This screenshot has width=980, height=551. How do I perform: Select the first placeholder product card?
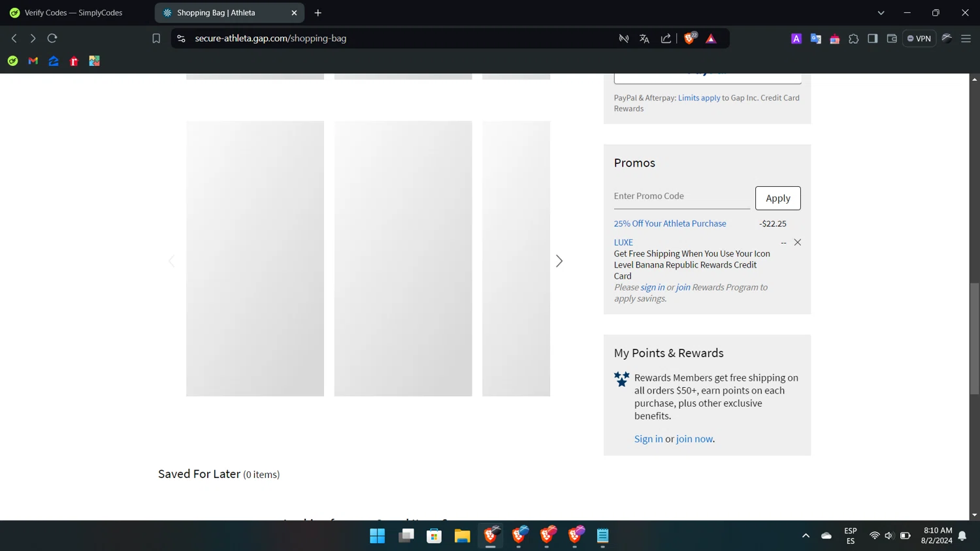[255, 259]
